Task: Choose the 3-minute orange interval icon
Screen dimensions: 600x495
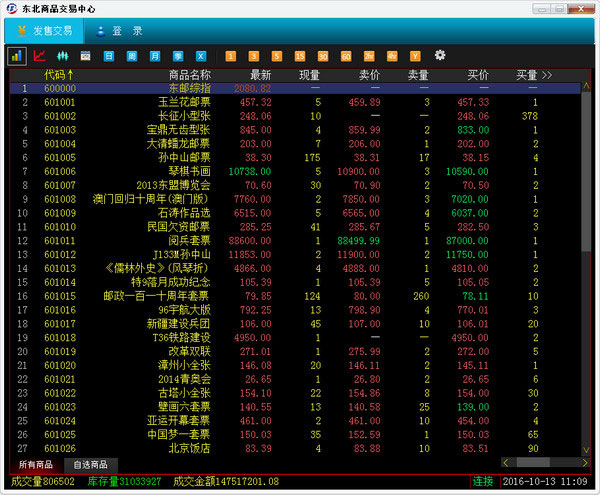Action: tap(254, 56)
